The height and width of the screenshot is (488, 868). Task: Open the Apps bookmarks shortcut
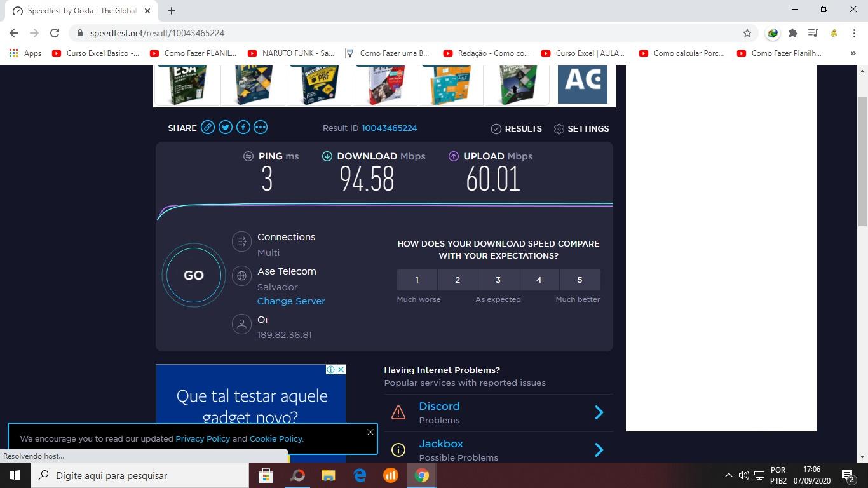point(25,53)
